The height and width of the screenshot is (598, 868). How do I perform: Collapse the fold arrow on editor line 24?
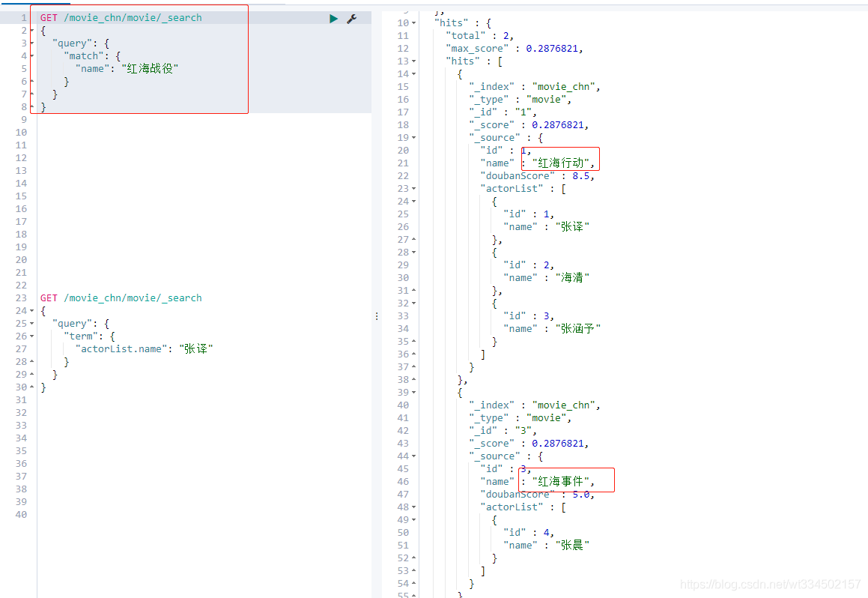31,311
